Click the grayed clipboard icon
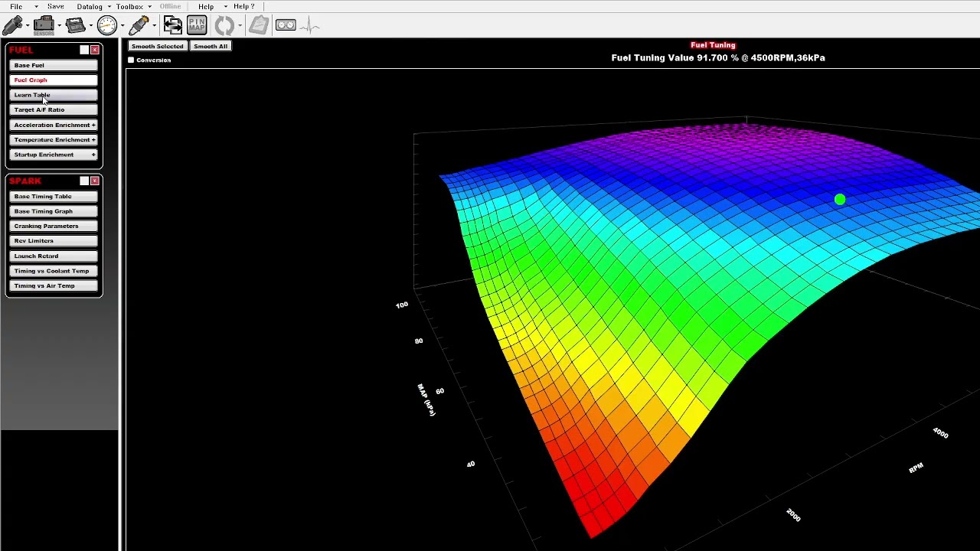Image resolution: width=980 pixels, height=551 pixels. (x=258, y=25)
